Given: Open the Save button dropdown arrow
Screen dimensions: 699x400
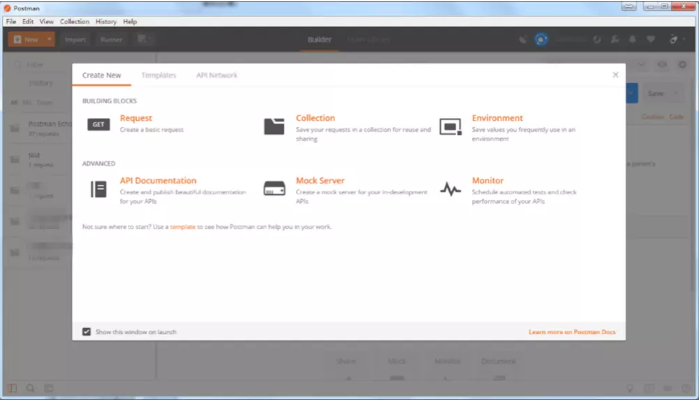Looking at the screenshot, I should (x=676, y=93).
